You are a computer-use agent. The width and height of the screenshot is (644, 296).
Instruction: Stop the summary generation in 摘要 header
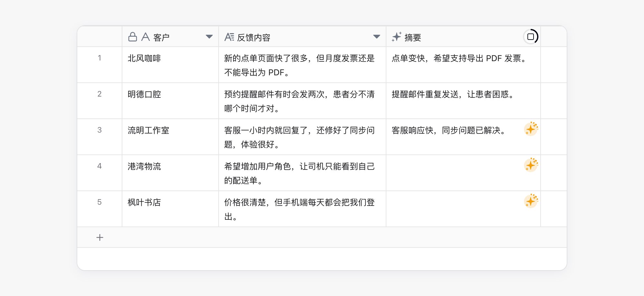(x=531, y=37)
